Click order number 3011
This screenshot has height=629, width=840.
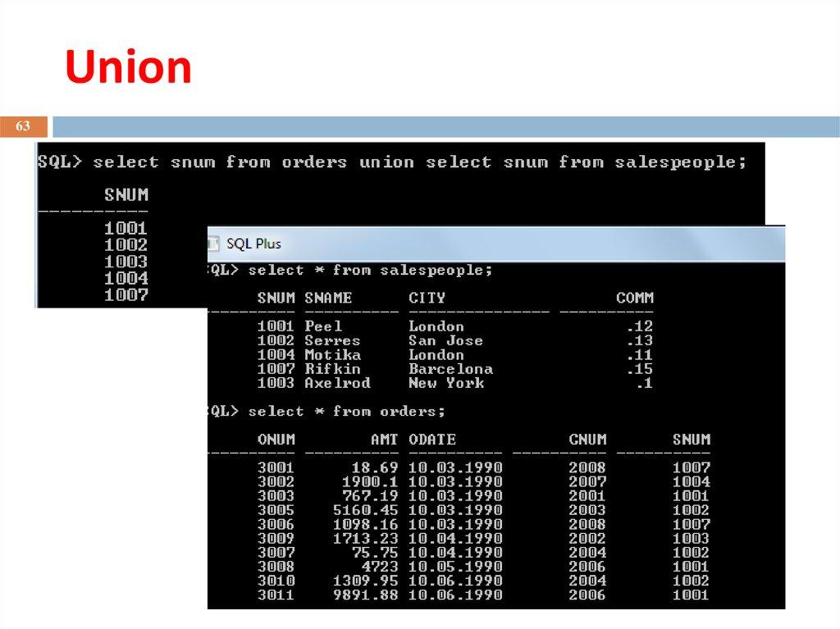coord(276,595)
